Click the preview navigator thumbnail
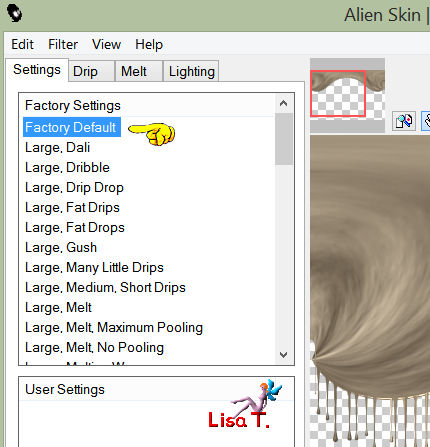The width and height of the screenshot is (430, 447). pyautogui.click(x=347, y=95)
